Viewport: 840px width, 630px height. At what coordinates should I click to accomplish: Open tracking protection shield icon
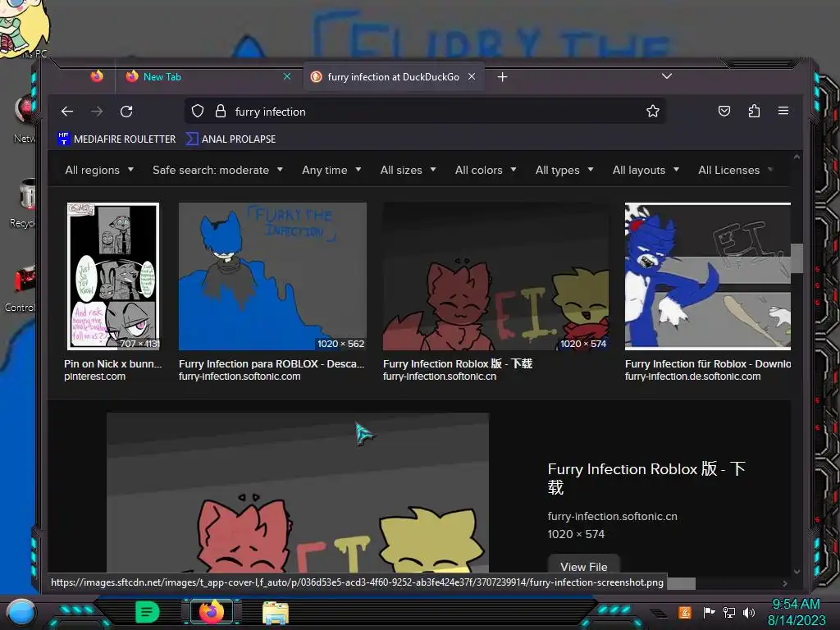(198, 112)
